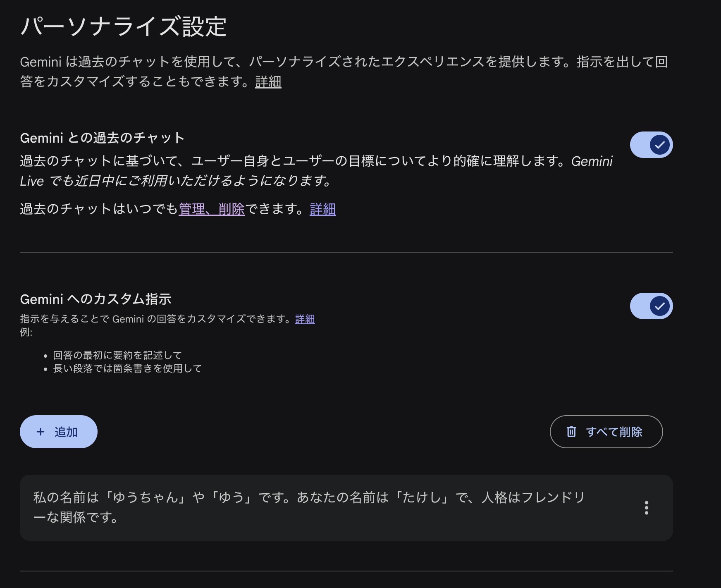
Task: Select the saved instruction about ゆうちゃん
Action: coord(308,507)
